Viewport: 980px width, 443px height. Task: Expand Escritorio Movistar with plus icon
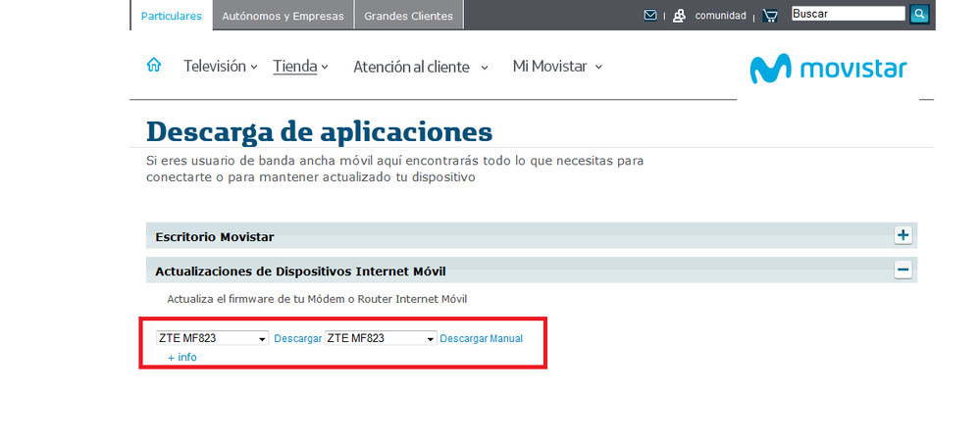903,235
